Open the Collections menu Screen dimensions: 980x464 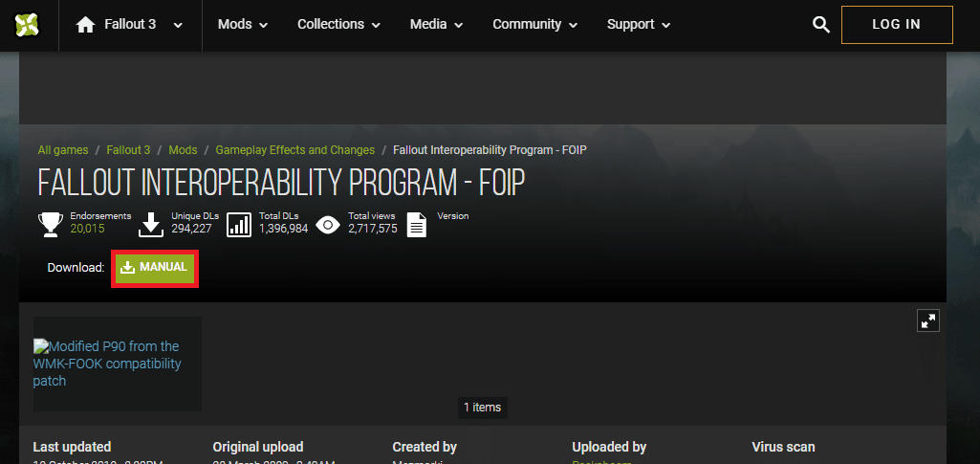pos(338,24)
